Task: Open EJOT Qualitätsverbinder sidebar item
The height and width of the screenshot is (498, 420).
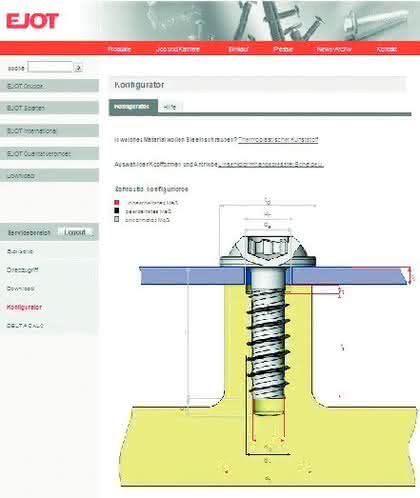Action: 49,153
